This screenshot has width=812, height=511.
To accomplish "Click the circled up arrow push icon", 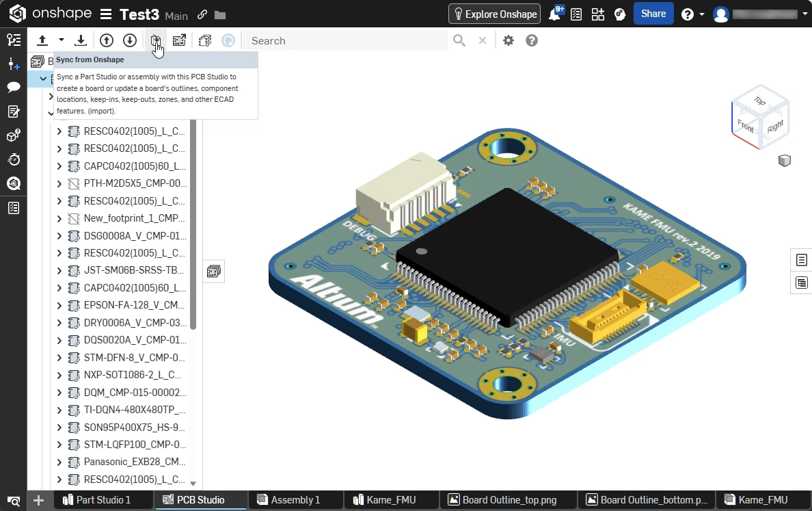I will 106,40.
